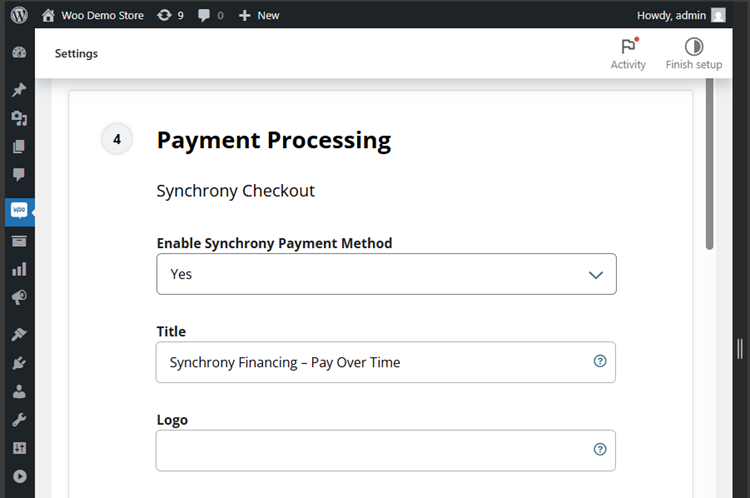750x498 pixels.
Task: Open the + New content menu
Action: coord(259,15)
